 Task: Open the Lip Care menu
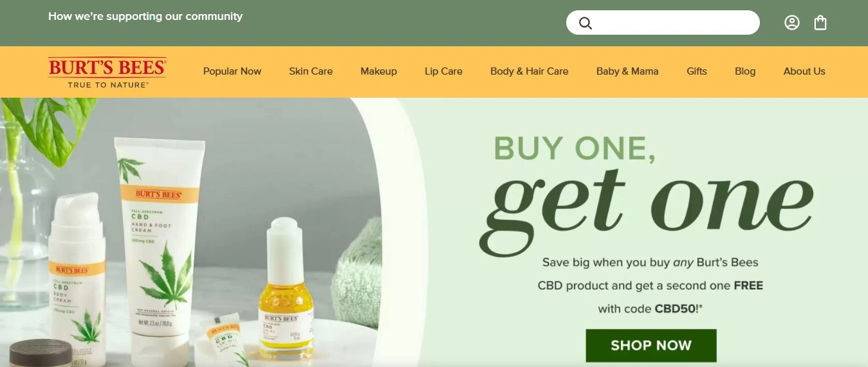click(x=443, y=71)
